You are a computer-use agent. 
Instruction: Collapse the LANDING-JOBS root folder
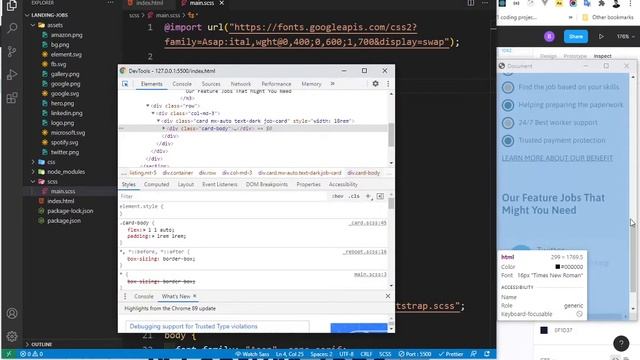click(x=27, y=15)
